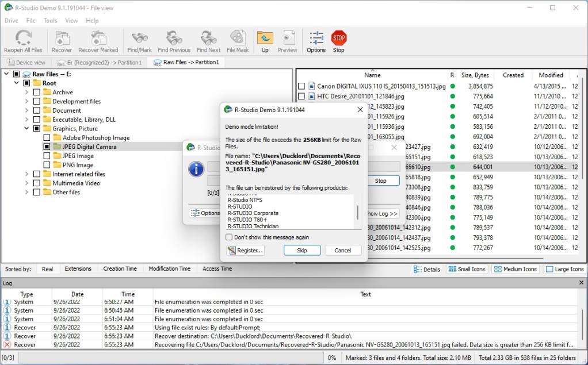This screenshot has width=588, height=365.
Task: Click the Find Next toolbar icon
Action: 208,41
